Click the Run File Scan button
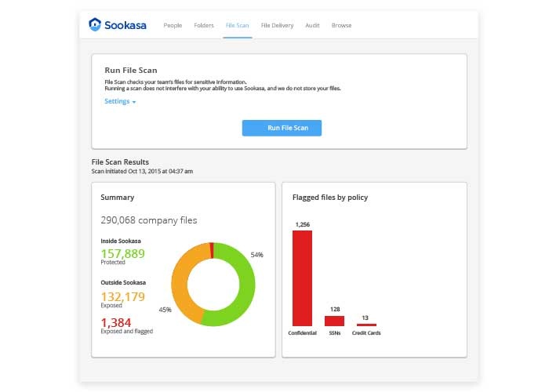Screen dimensions: 549x392 (282, 128)
